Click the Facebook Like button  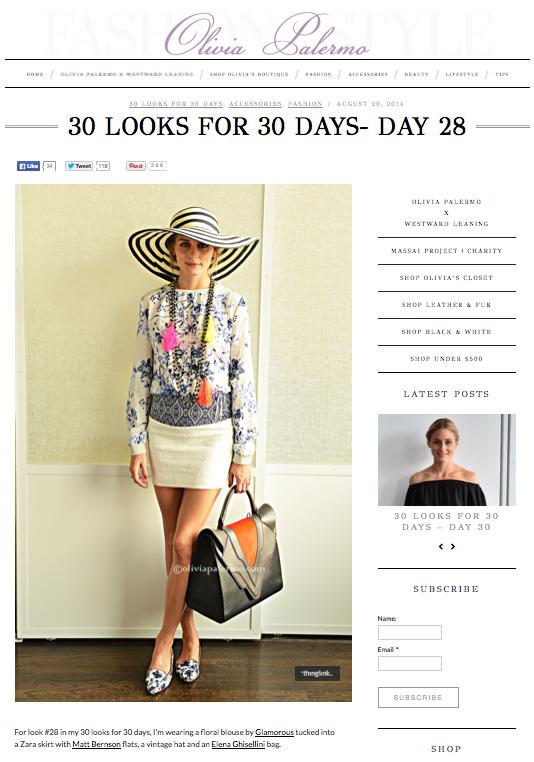pyautogui.click(x=28, y=166)
